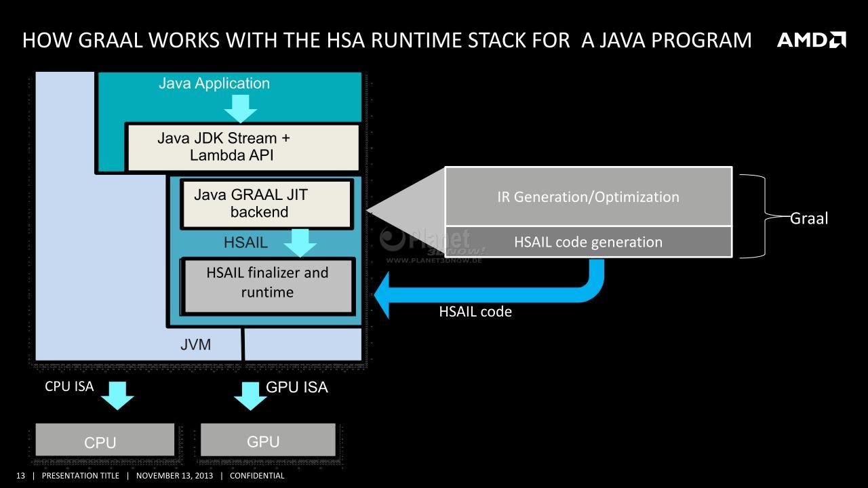Image resolution: width=868 pixels, height=488 pixels.
Task: Click the Graal label at right
Action: [809, 218]
